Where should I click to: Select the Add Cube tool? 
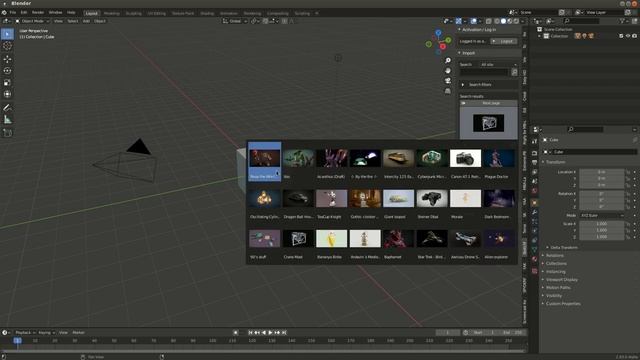[7, 133]
